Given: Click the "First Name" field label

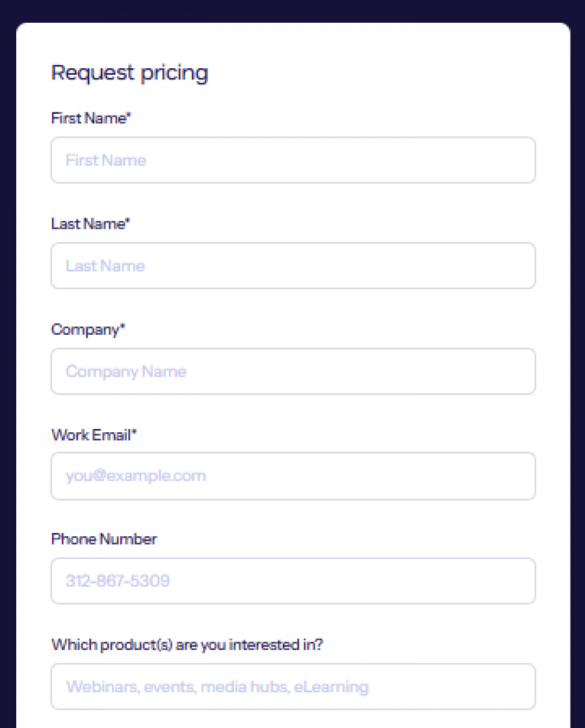Looking at the screenshot, I should pos(88,118).
